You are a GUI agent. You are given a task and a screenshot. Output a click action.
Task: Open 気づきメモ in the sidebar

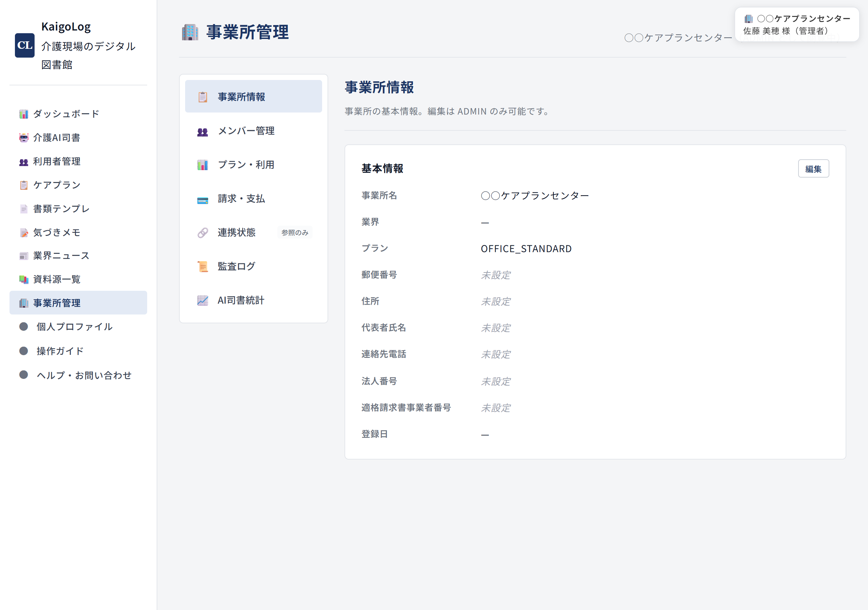coord(78,233)
